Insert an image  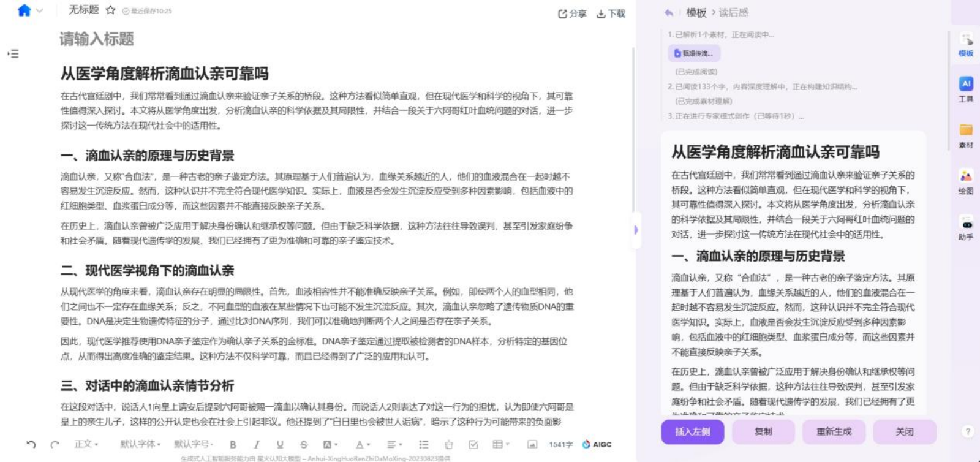click(x=532, y=445)
